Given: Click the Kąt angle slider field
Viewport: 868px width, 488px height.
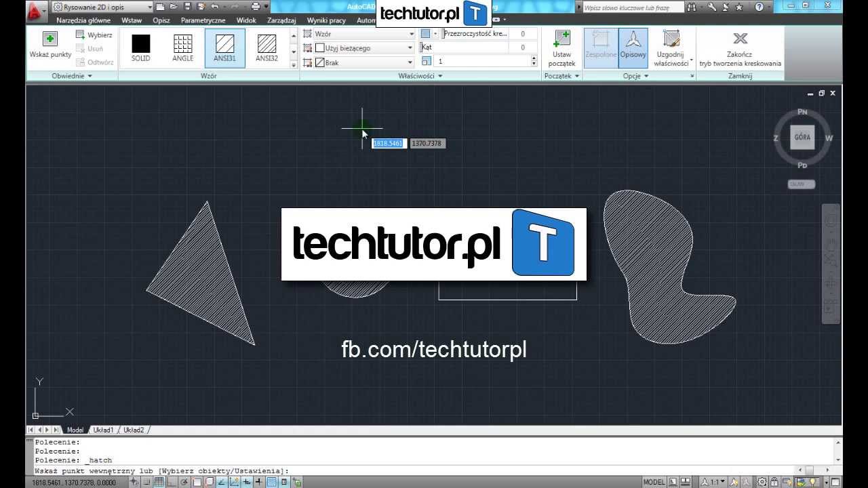Looking at the screenshot, I should pyautogui.click(x=464, y=47).
